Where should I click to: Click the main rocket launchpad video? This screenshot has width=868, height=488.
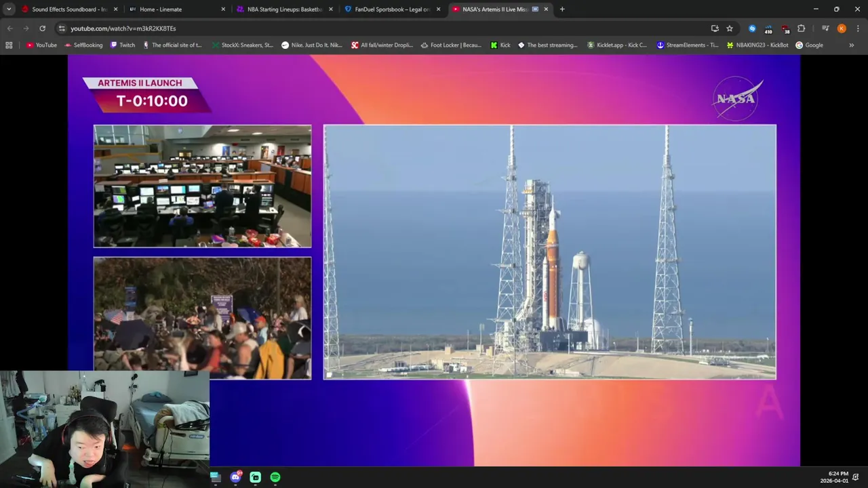[550, 251]
